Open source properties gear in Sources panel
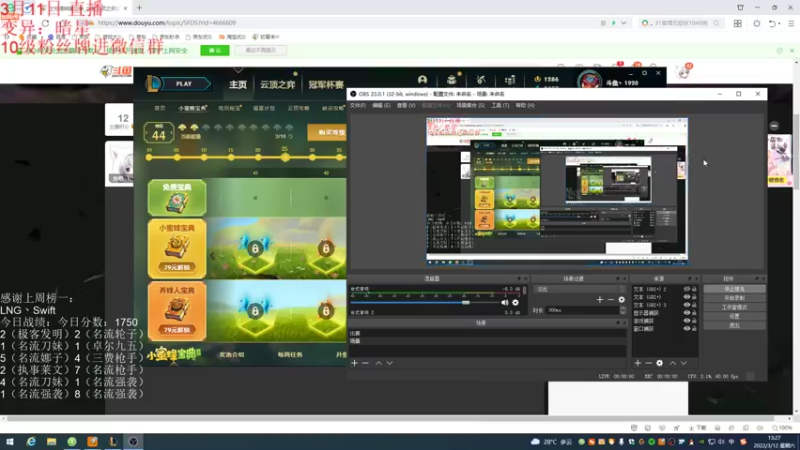800x450 pixels. 660,363
